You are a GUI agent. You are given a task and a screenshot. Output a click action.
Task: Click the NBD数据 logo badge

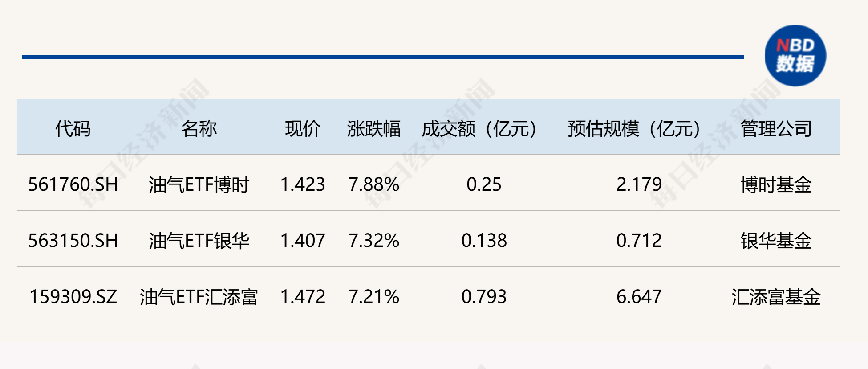tap(795, 56)
